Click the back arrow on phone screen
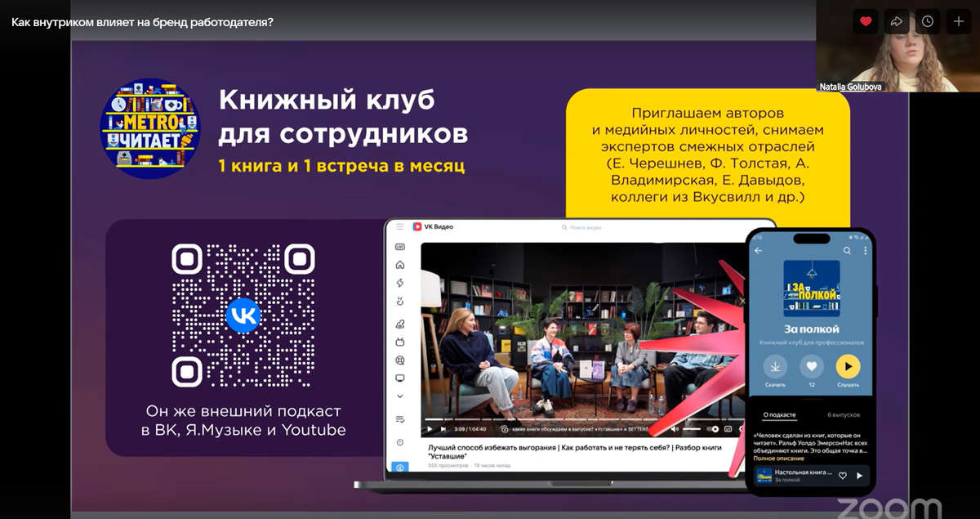 point(758,250)
